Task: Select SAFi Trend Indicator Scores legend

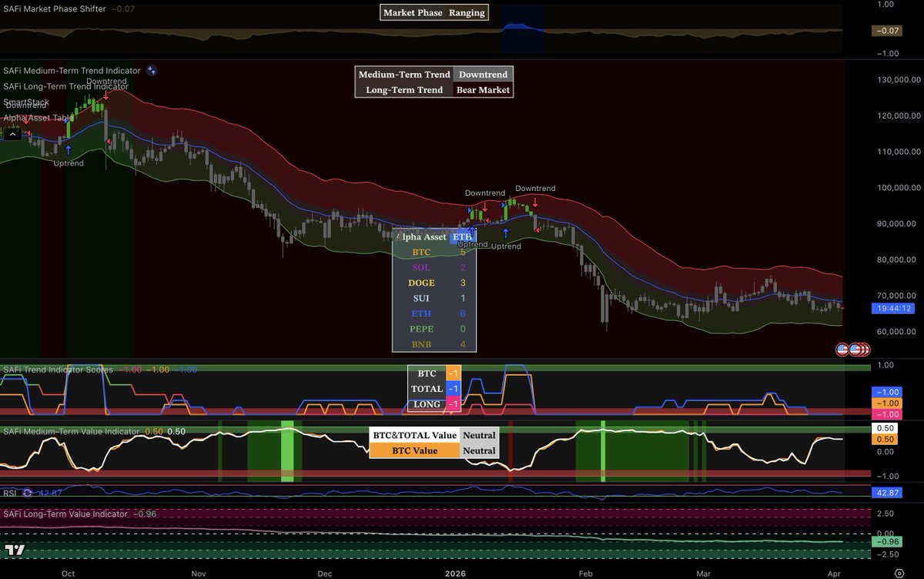Action: (x=58, y=370)
